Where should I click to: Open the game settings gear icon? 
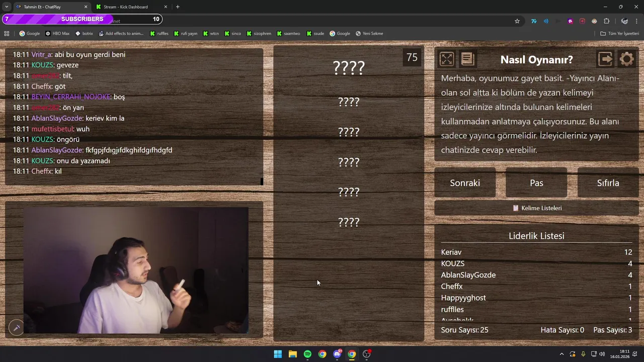626,59
